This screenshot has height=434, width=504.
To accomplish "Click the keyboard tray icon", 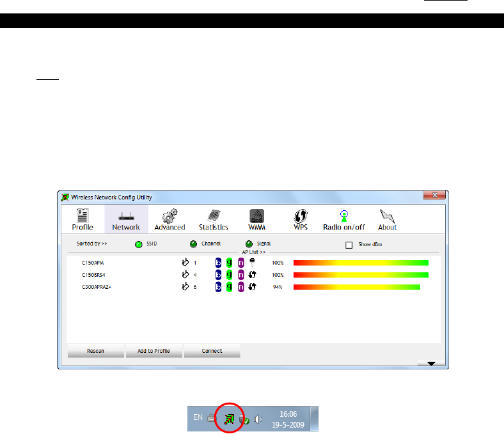I will (212, 418).
